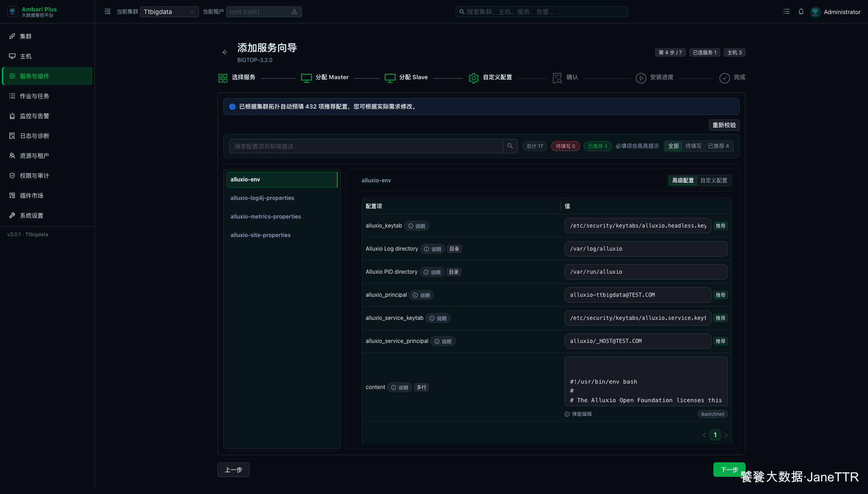Click the 完成 checkmark step icon
The image size is (868, 494).
[x=725, y=78]
